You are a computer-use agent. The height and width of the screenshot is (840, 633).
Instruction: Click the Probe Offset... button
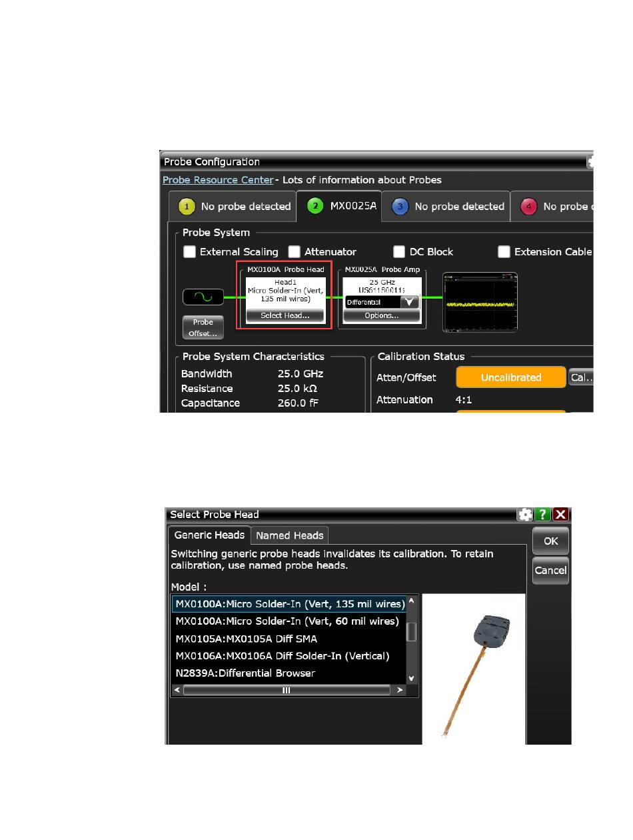203,327
